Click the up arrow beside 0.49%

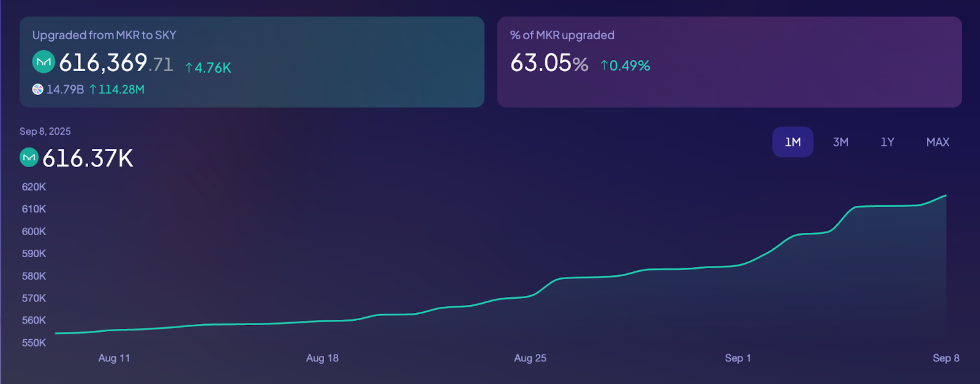tap(604, 66)
